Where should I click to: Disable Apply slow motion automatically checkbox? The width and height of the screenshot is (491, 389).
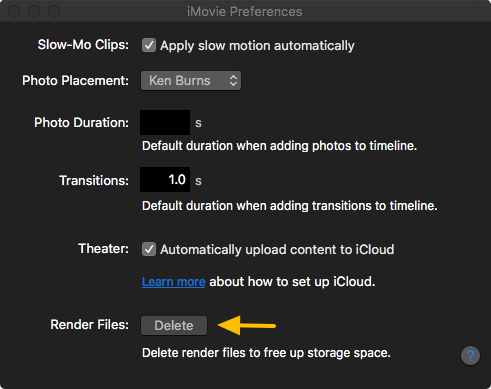(x=149, y=45)
